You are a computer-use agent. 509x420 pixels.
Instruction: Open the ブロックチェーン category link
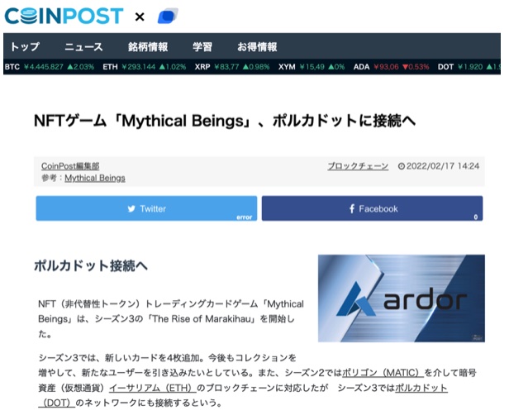click(358, 166)
